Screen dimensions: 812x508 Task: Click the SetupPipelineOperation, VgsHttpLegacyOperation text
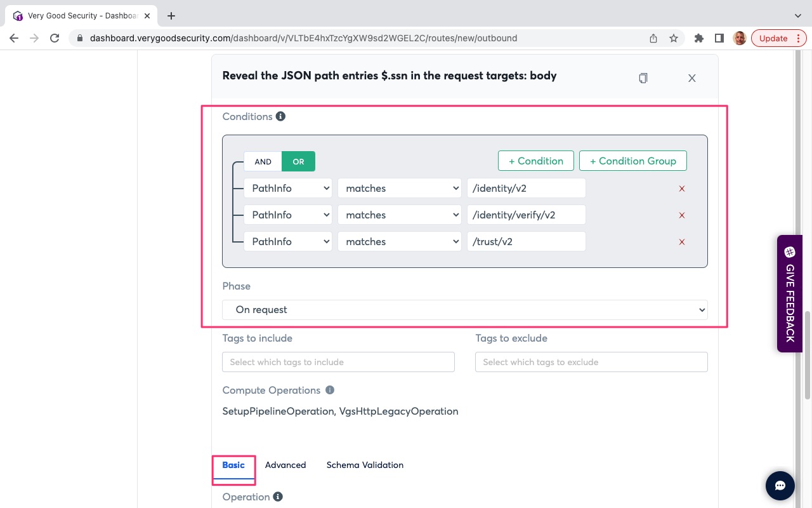point(340,411)
